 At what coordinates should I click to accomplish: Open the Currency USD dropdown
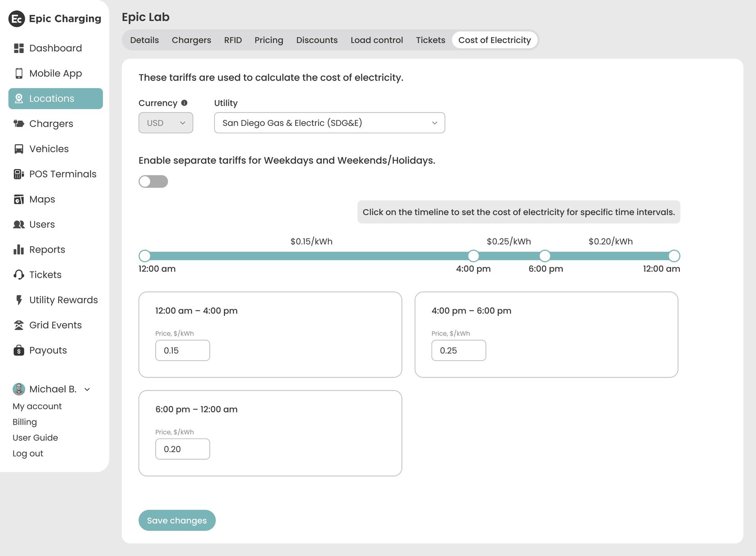[x=166, y=123]
